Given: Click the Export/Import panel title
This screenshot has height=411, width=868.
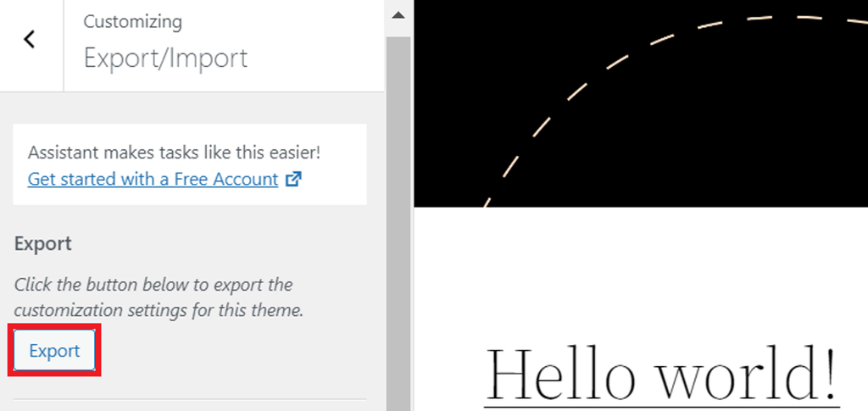Looking at the screenshot, I should (x=165, y=58).
